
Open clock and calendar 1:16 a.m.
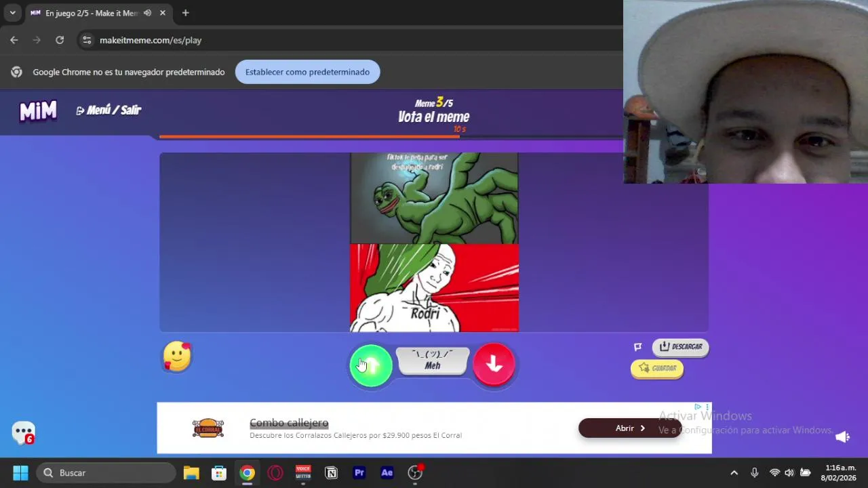coord(840,472)
